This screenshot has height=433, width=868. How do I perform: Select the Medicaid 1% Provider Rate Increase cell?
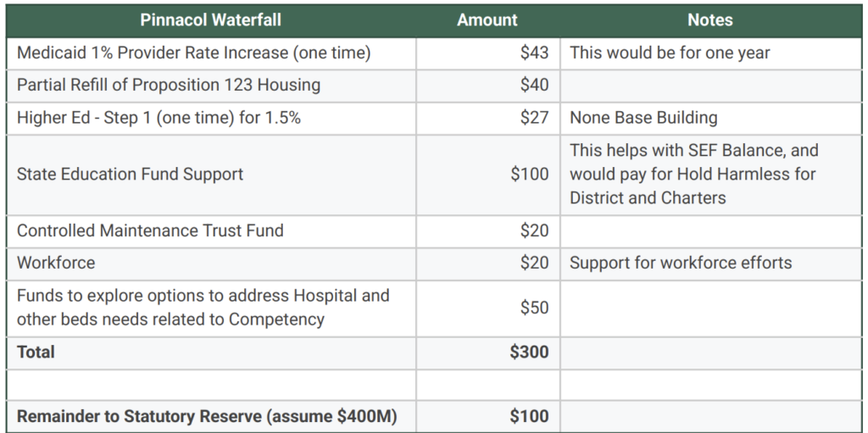coord(194,53)
